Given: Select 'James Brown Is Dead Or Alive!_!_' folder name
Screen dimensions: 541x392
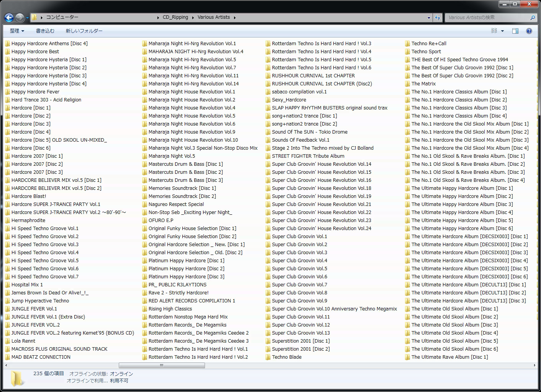Looking at the screenshot, I should point(50,293).
